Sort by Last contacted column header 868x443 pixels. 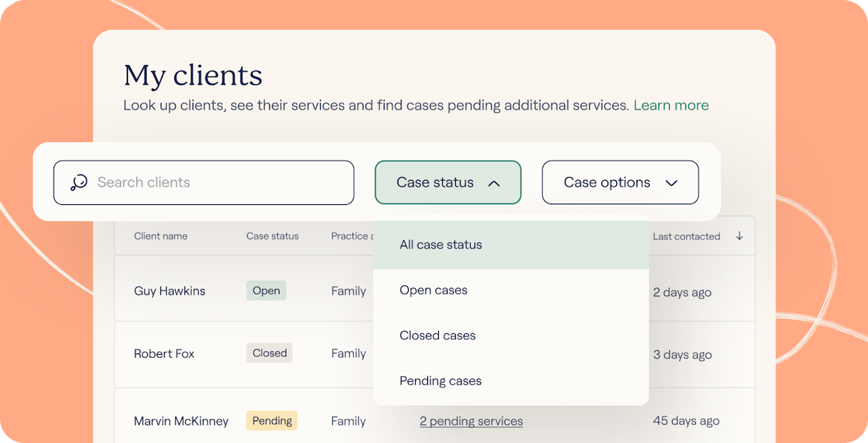[x=686, y=236]
